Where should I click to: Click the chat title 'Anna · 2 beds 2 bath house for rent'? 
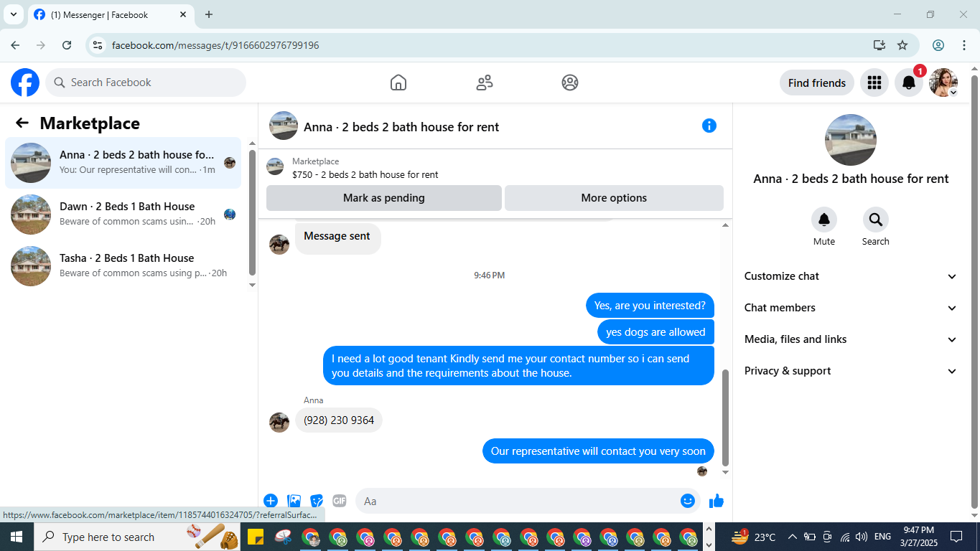coord(401,127)
